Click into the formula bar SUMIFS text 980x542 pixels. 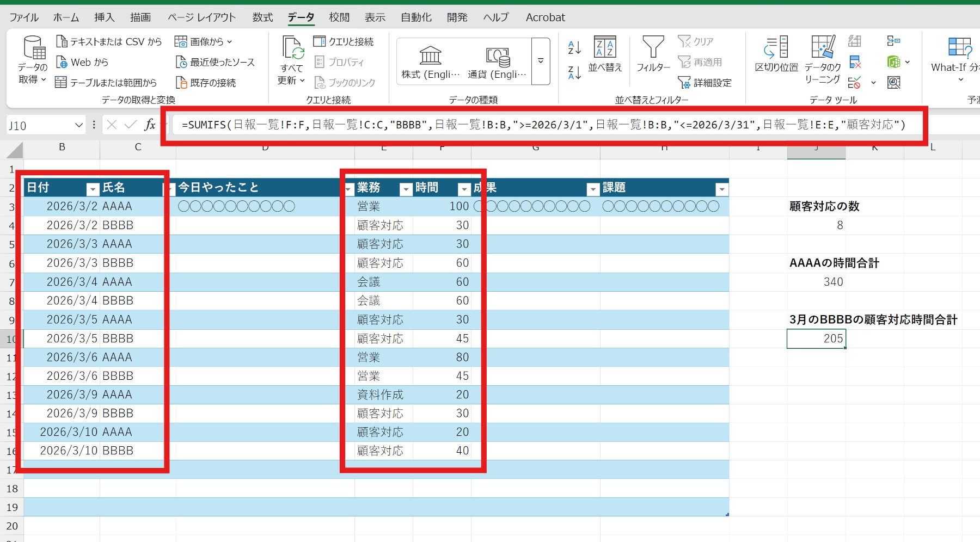coord(543,125)
